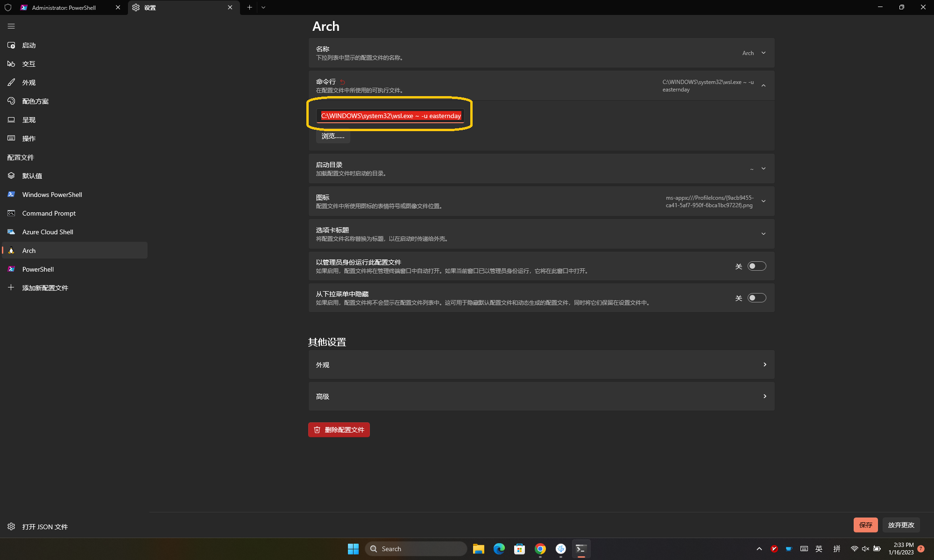Open the 呈现 rendering settings
Screen dimensions: 934x560
(75, 120)
